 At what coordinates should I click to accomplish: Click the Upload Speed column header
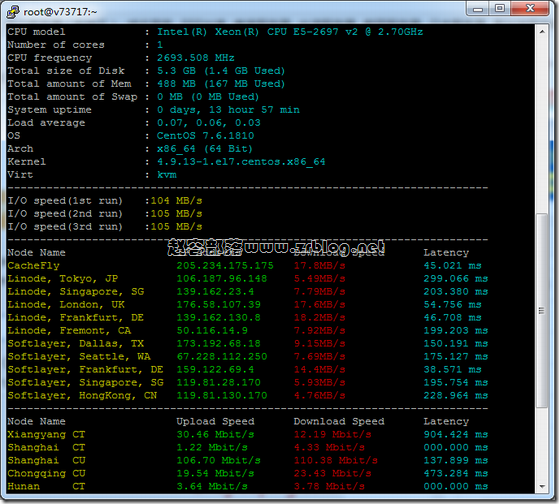coord(215,422)
